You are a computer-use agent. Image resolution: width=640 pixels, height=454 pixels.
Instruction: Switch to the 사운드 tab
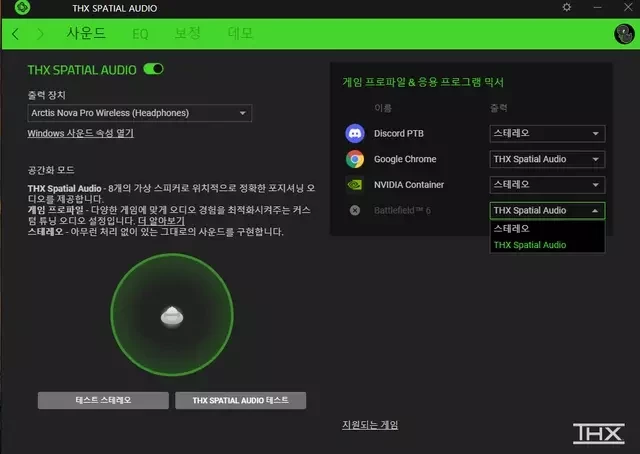point(86,33)
